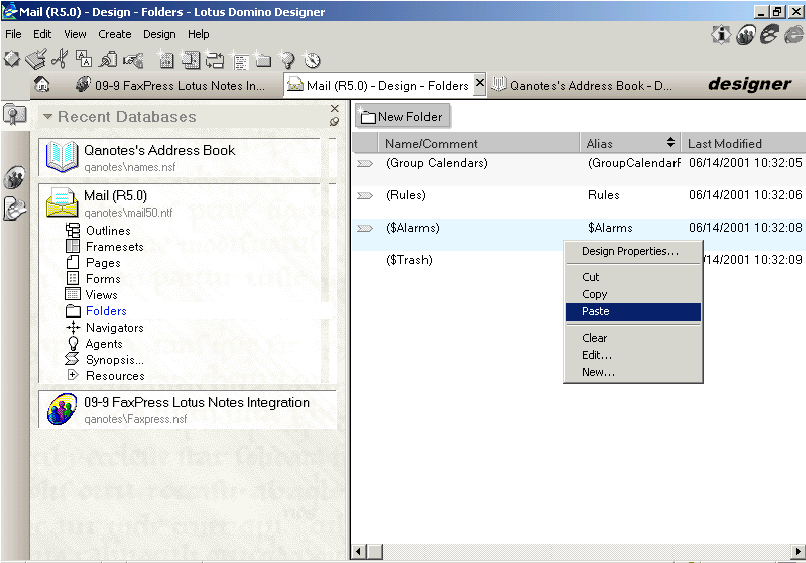This screenshot has width=806, height=563.
Task: Open the Design menu in menu bar
Action: (159, 34)
